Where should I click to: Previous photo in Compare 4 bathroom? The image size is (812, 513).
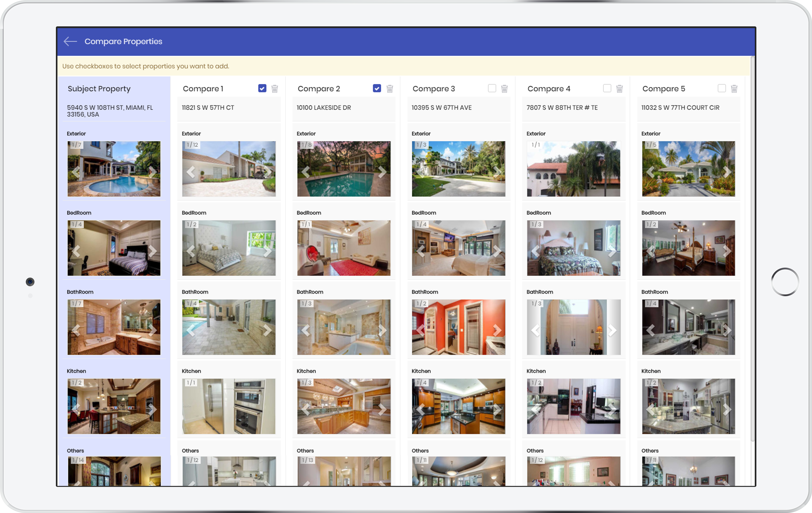[536, 330]
